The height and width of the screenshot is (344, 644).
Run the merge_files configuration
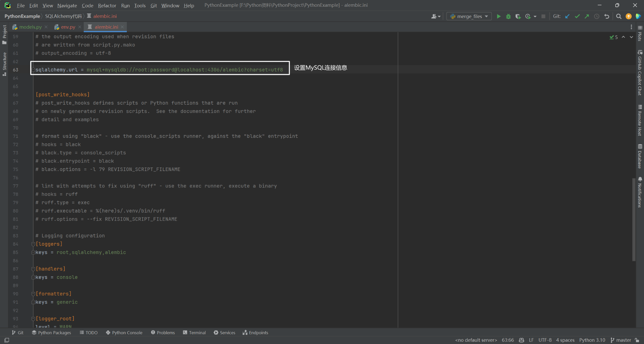tap(499, 16)
